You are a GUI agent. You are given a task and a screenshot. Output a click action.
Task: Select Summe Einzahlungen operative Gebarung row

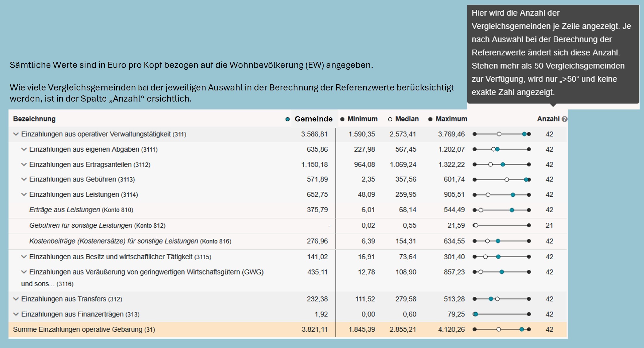point(84,330)
